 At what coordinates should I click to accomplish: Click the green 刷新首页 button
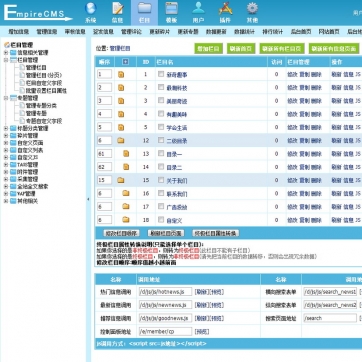(x=241, y=48)
